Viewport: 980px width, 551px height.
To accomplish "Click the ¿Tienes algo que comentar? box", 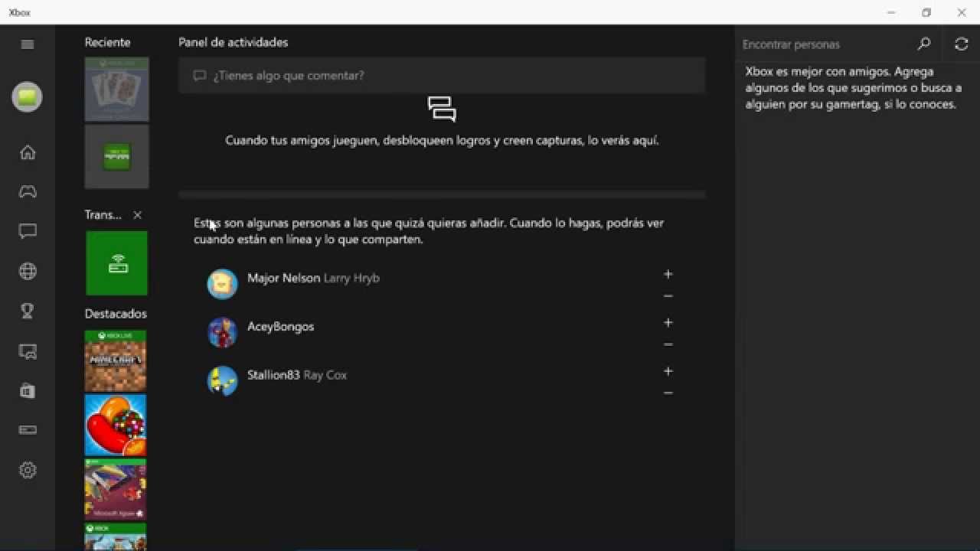I will [x=442, y=75].
